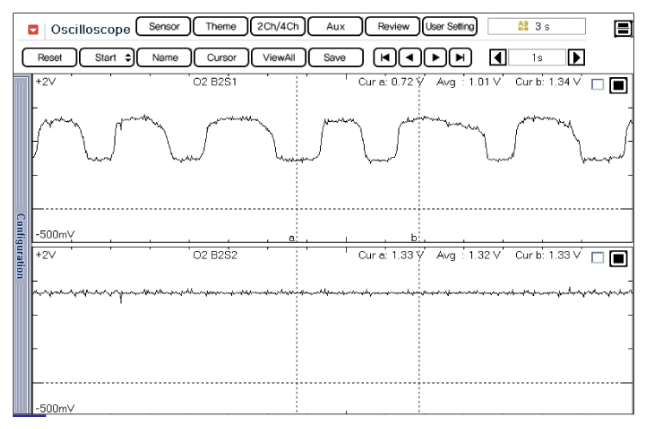Tick the O2 B2S1 channel checkbox

click(x=598, y=85)
